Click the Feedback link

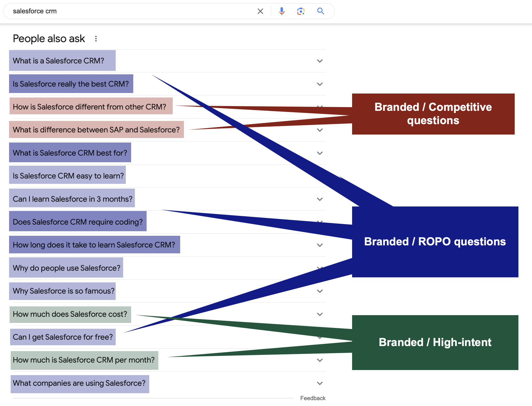coord(313,398)
